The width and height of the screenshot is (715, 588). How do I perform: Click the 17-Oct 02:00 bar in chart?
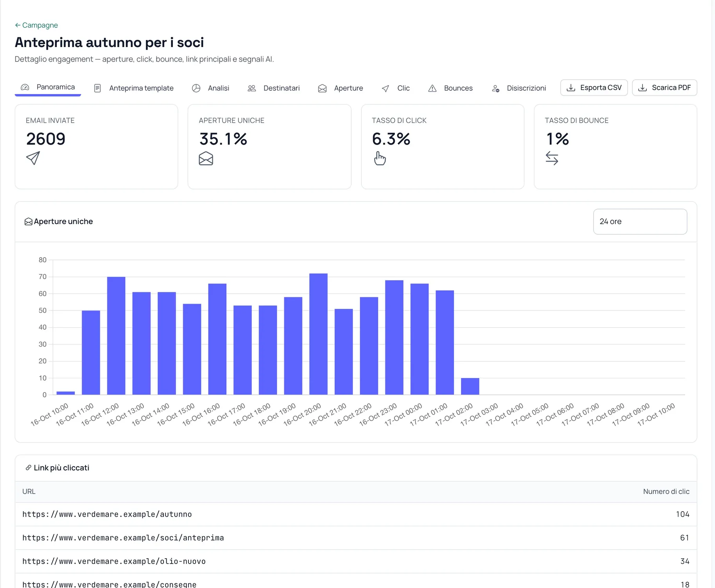pos(470,386)
